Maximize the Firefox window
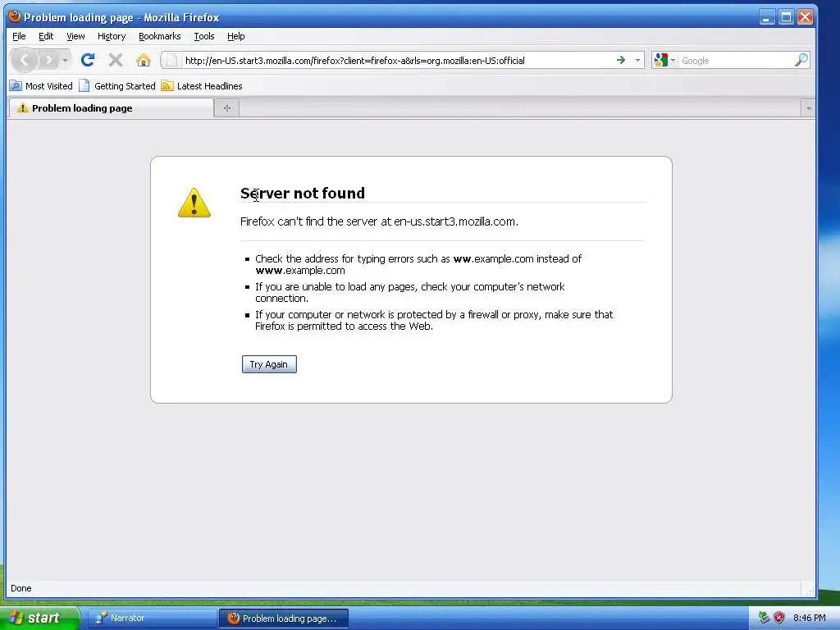 pyautogui.click(x=786, y=17)
